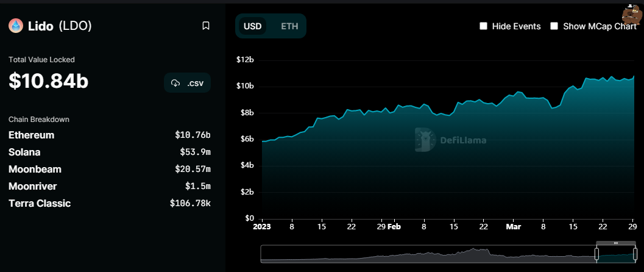Tick the Show MCap Chart checkbox
Screen dimensions: 644x272
pyautogui.click(x=554, y=26)
